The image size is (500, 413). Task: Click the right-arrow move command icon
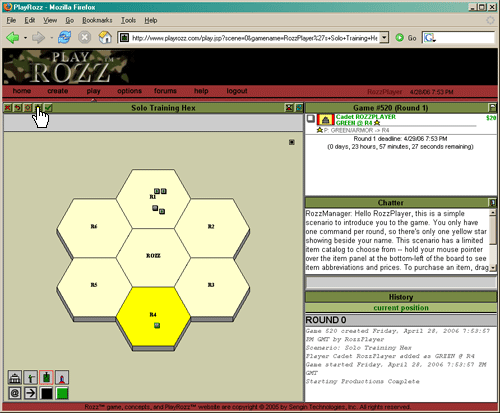(x=30, y=393)
